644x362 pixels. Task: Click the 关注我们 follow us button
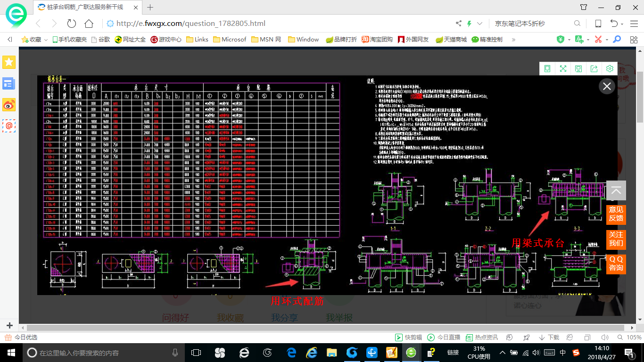tap(616, 239)
